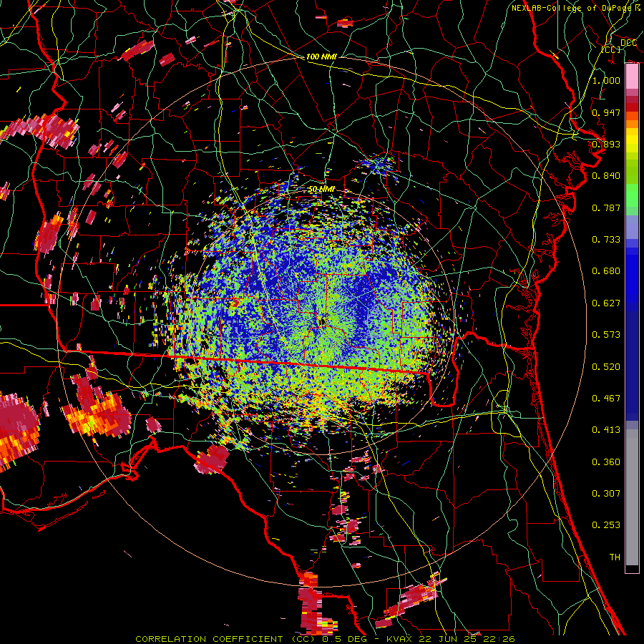Select the 0.413 scale value
Screen dimensions: 644x644
coord(606,430)
